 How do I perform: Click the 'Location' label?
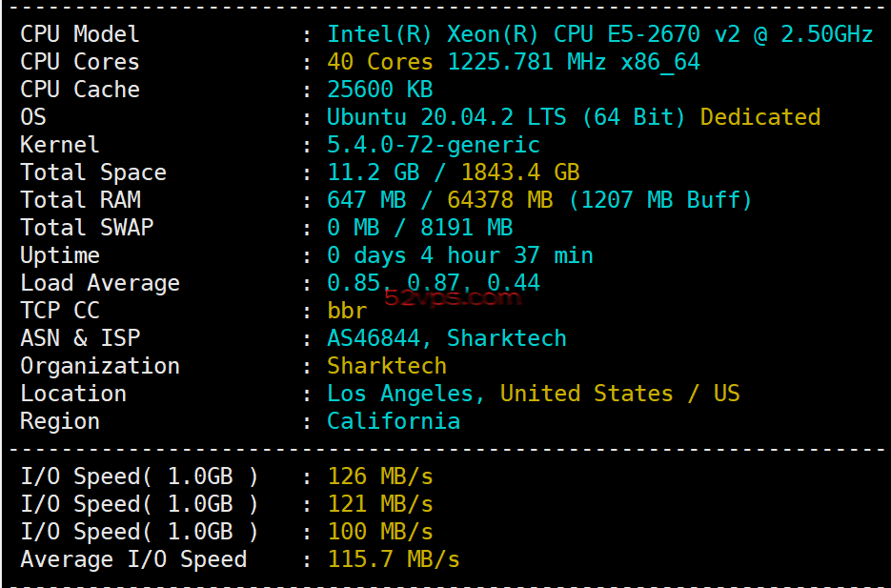pyautogui.click(x=73, y=394)
